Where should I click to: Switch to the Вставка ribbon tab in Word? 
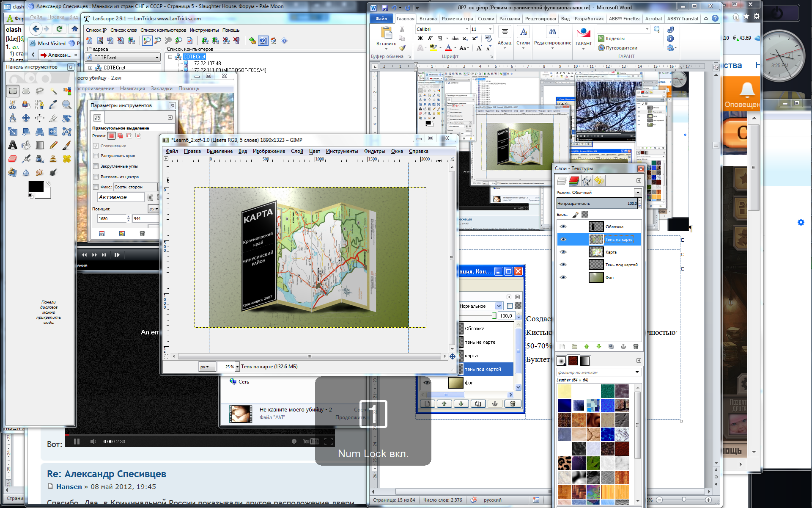[x=428, y=19]
